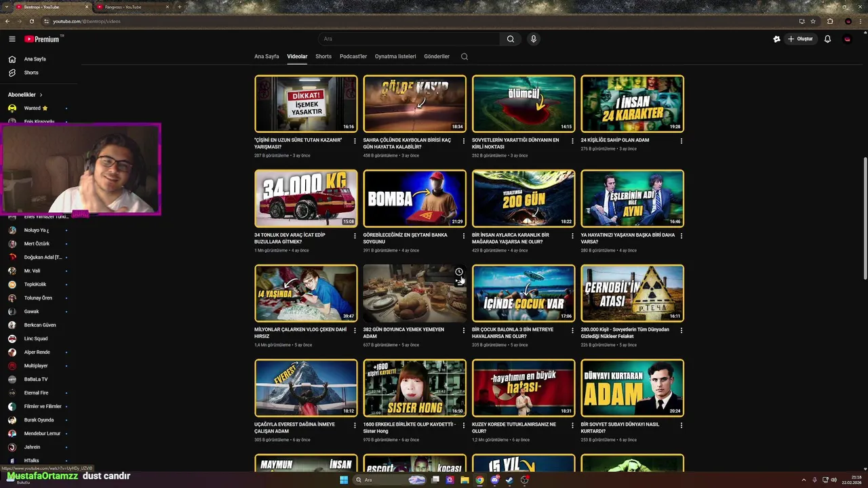Reload the page
The height and width of the screenshot is (488, 868).
pos(31,21)
